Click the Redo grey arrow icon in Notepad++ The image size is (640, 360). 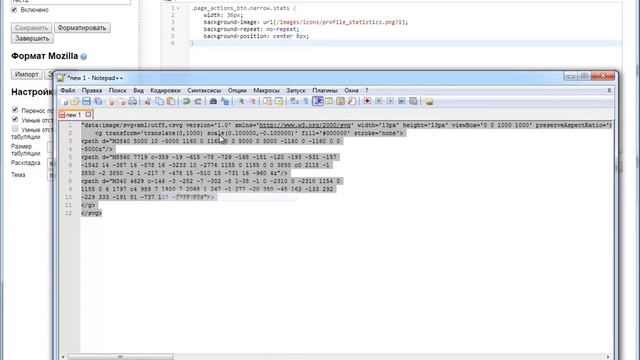click(x=198, y=101)
